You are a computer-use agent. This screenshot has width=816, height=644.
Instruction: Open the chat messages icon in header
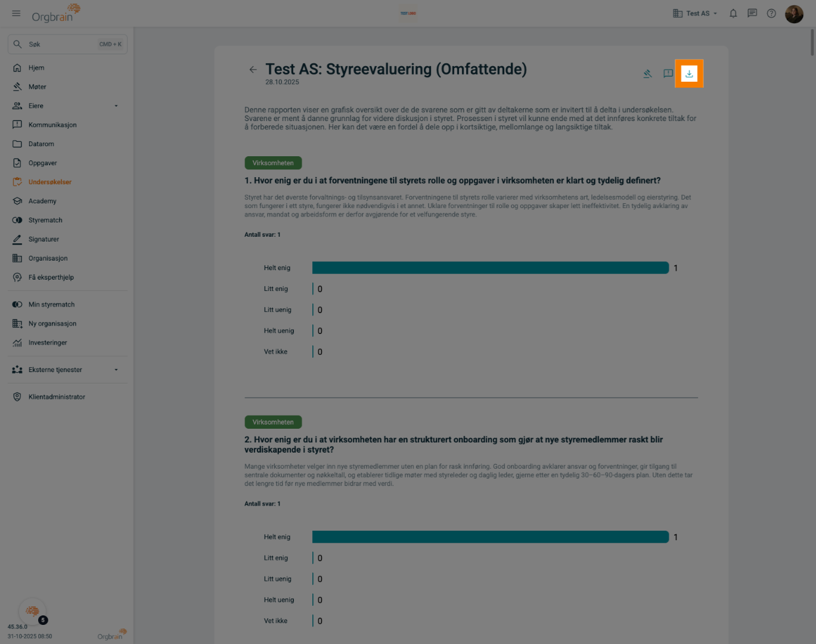pyautogui.click(x=752, y=13)
